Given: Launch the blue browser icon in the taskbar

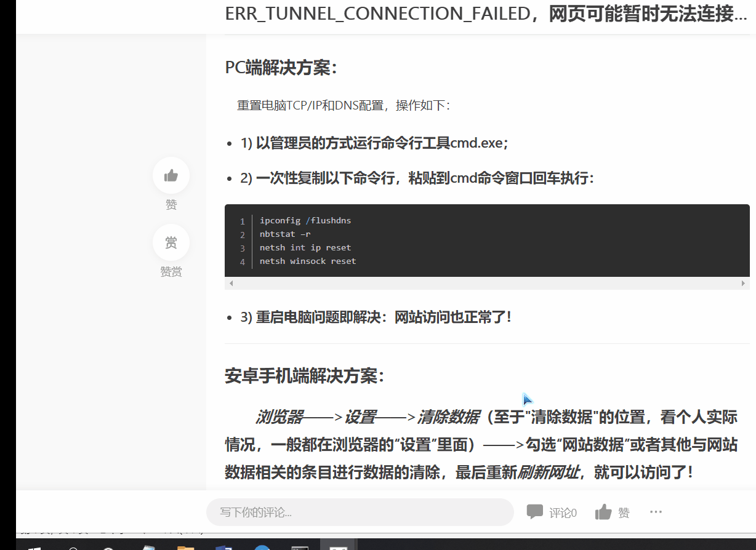Looking at the screenshot, I should tap(262, 548).
